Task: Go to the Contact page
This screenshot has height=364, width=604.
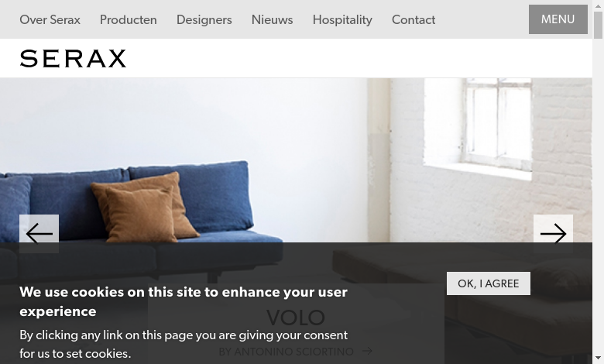Action: point(414,19)
